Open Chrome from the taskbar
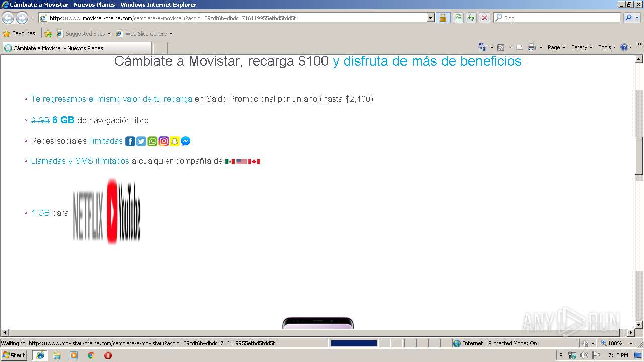Image resolution: width=644 pixels, height=362 pixels. coord(91,355)
